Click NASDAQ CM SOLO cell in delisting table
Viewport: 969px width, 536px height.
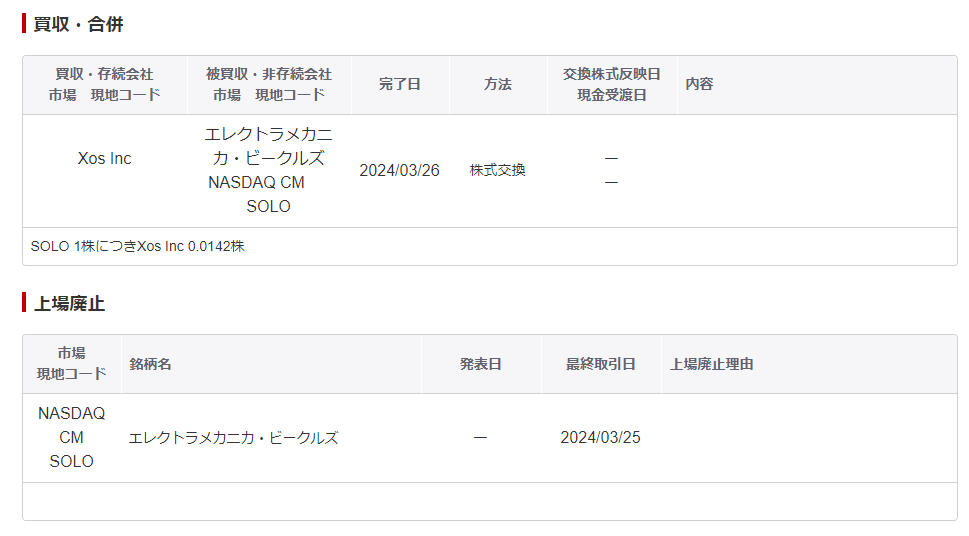click(71, 438)
